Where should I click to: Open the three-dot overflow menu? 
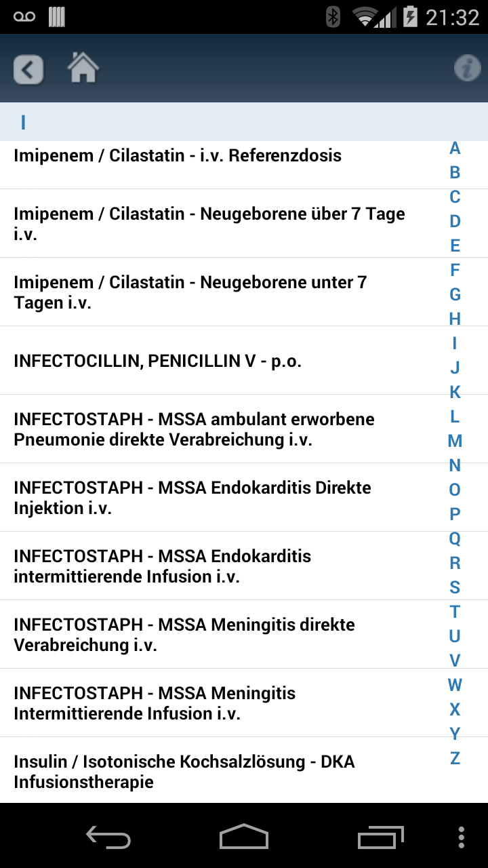pyautogui.click(x=462, y=837)
